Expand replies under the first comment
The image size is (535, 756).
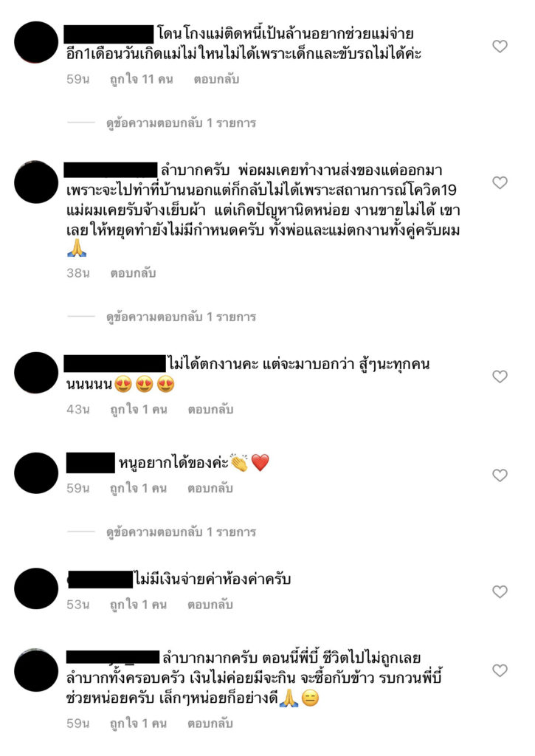tap(181, 123)
